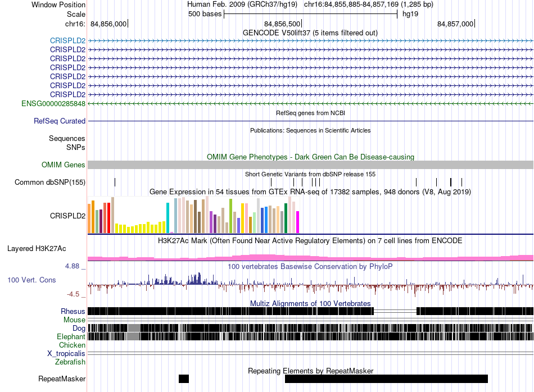This screenshot has height=392, width=534.
Task: Click the RefSeq Curated intron line
Action: pyautogui.click(x=311, y=121)
